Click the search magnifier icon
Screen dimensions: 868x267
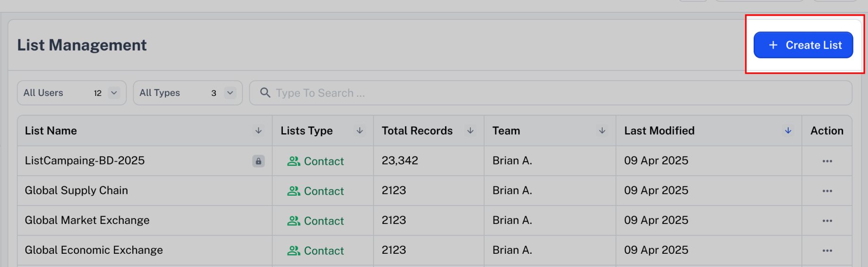tap(265, 93)
